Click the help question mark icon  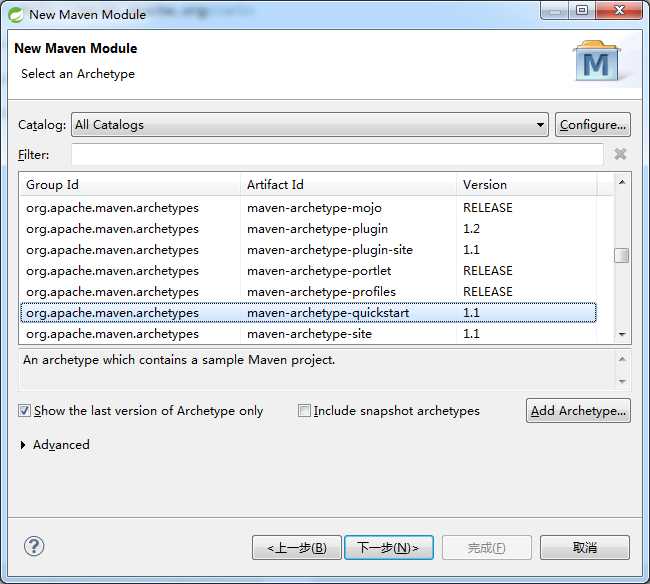click(x=34, y=546)
